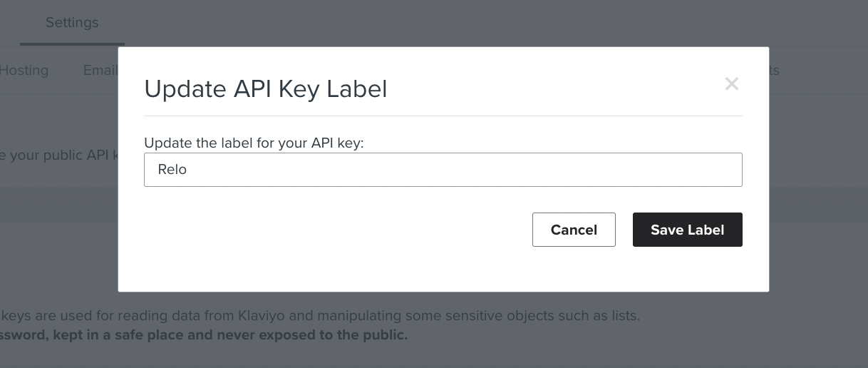Viewport: 868px width, 368px height.
Task: Click the tab ending in "ts" at right
Action: (x=774, y=71)
